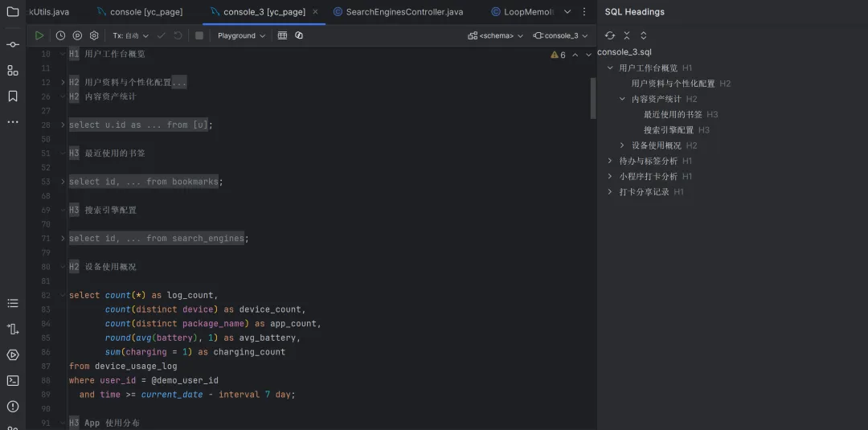Open the schema selector dropdown
Screen dimensions: 868x430
pos(495,35)
